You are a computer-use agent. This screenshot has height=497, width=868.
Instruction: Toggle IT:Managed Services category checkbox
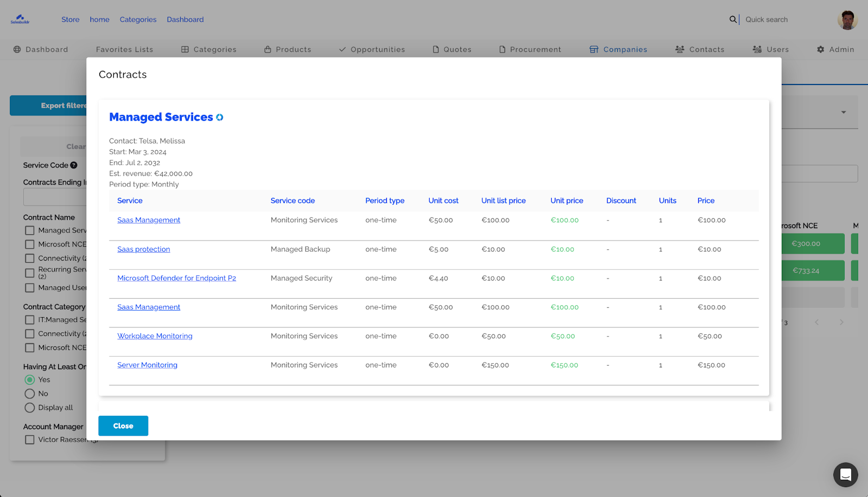(x=30, y=320)
